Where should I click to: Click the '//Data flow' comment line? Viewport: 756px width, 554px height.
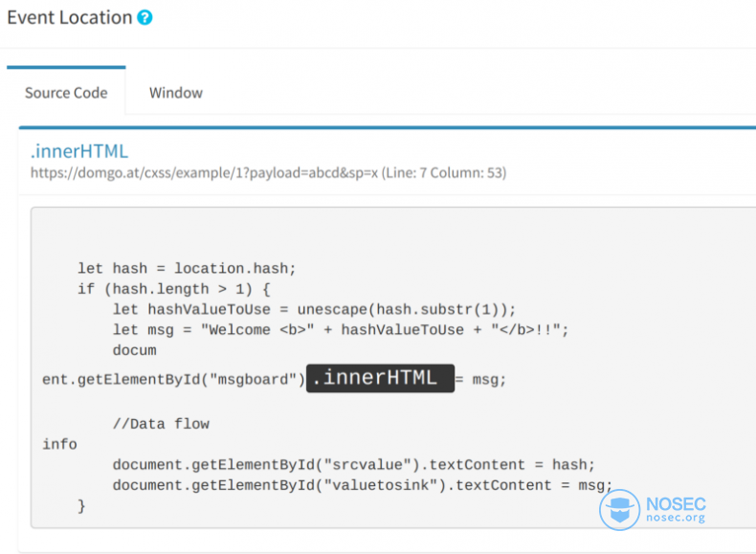tap(161, 424)
